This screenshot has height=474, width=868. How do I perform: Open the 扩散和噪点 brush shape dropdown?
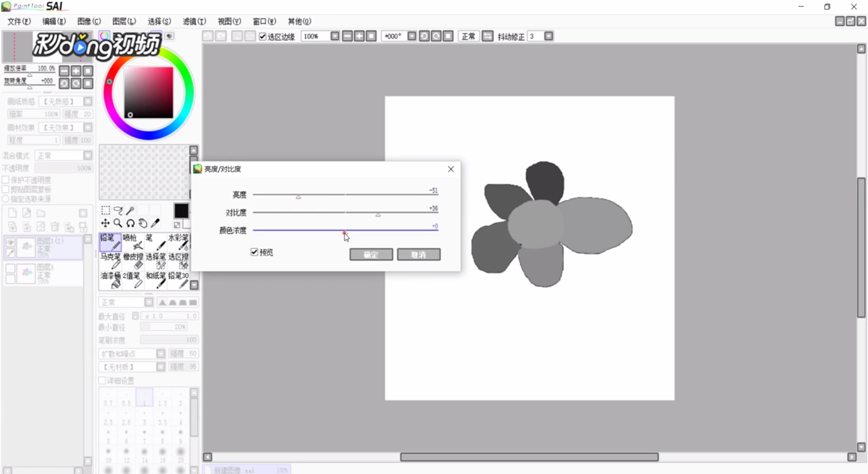pyautogui.click(x=161, y=354)
